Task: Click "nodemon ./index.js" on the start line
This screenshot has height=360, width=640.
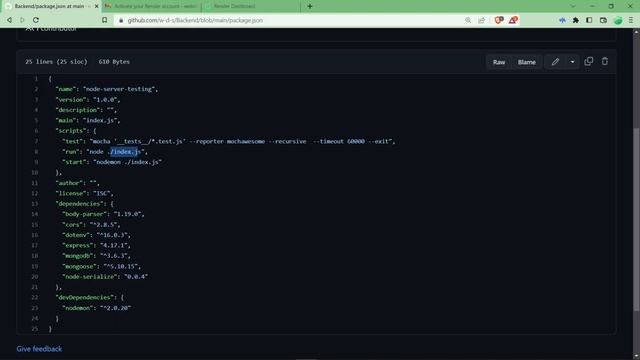Action: pyautogui.click(x=127, y=162)
